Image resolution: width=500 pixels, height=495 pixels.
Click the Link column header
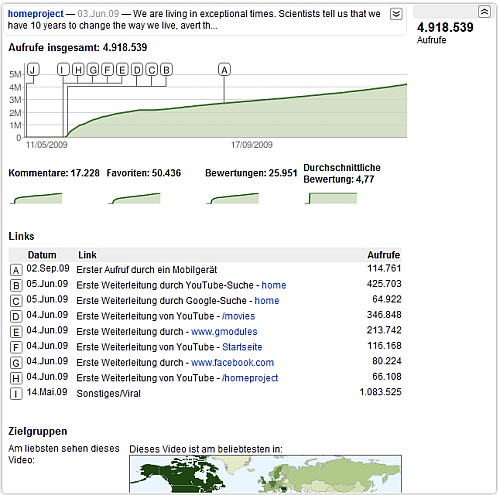click(87, 255)
